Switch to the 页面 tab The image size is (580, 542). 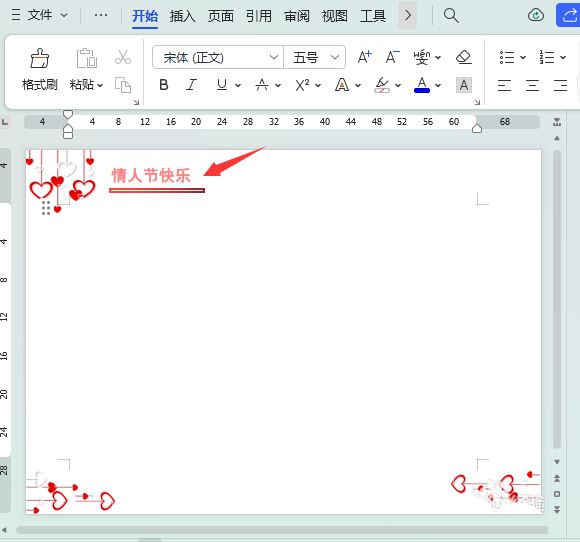coord(221,16)
